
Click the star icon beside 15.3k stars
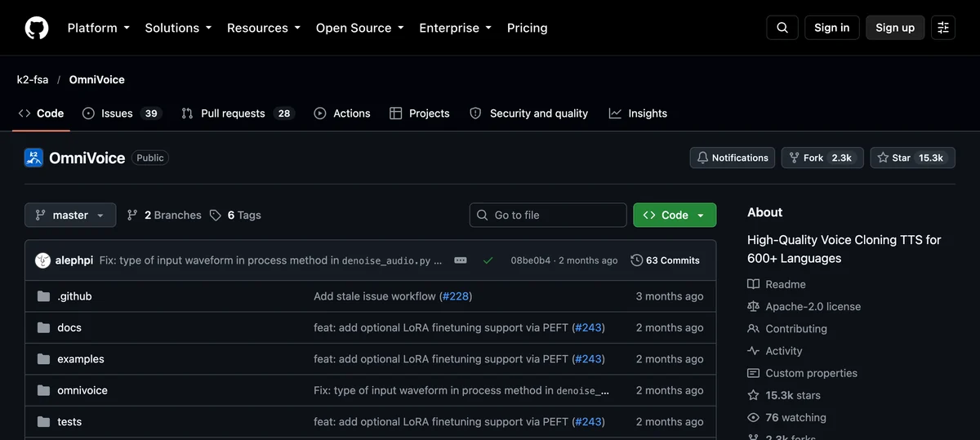pos(753,395)
